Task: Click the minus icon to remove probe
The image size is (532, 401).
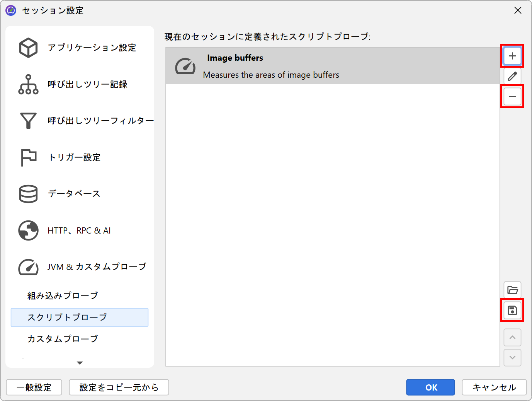Action: pos(512,96)
